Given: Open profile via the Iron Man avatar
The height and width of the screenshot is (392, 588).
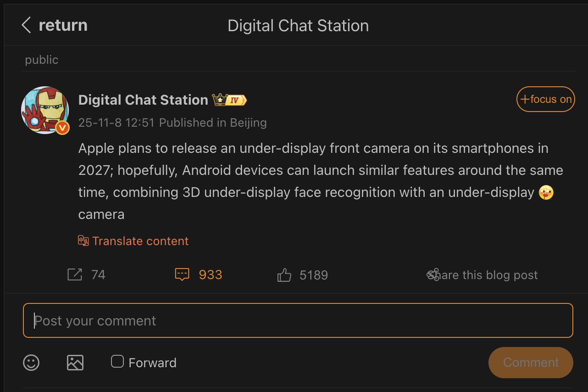Looking at the screenshot, I should pyautogui.click(x=45, y=110).
